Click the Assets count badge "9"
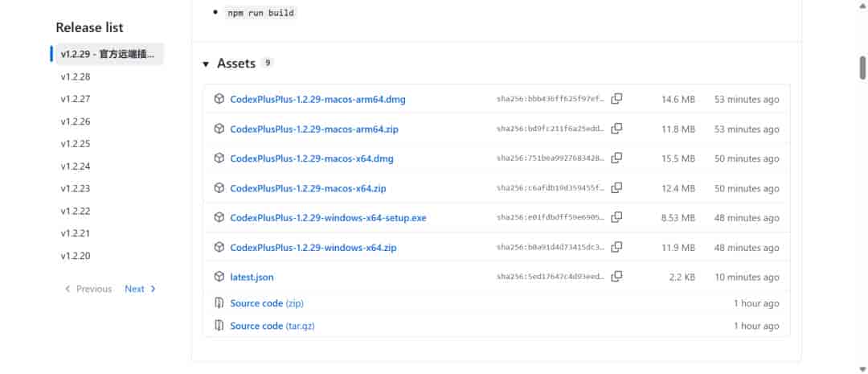 [x=268, y=64]
